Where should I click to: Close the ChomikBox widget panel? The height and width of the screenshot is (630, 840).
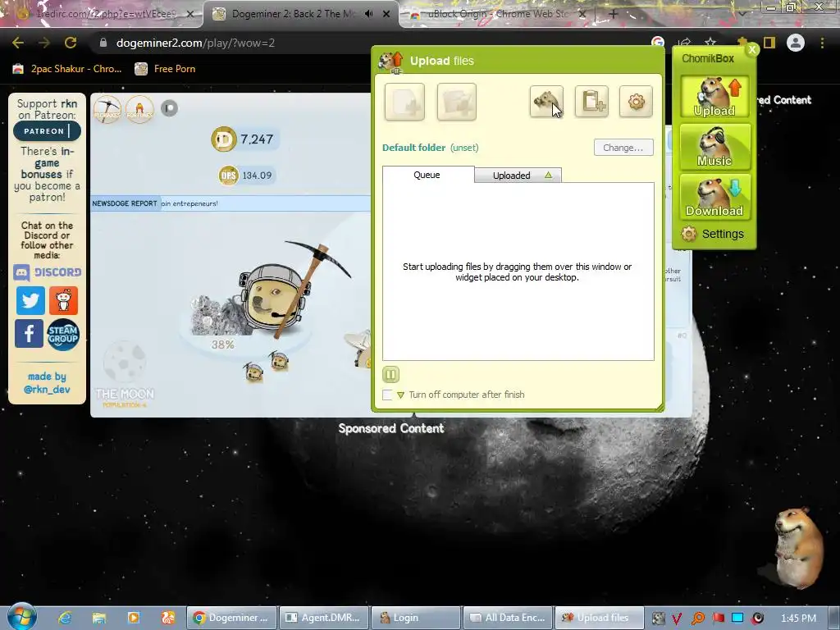(x=752, y=49)
